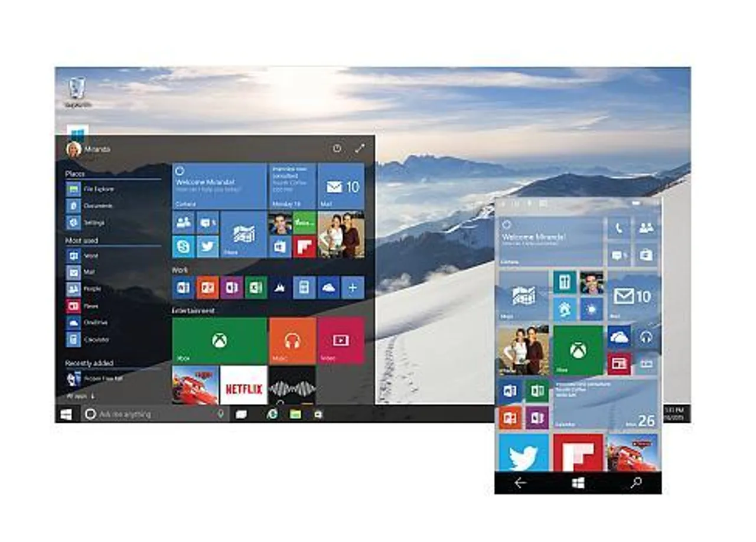The width and height of the screenshot is (756, 542).
Task: Open the Maps tile in Start menu
Action: [243, 234]
